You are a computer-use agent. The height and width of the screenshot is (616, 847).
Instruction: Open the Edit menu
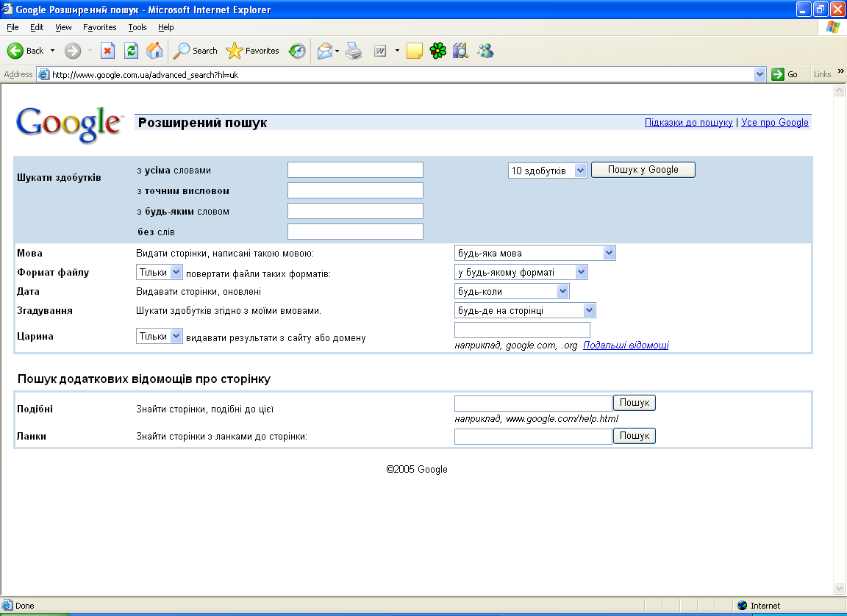(x=37, y=27)
